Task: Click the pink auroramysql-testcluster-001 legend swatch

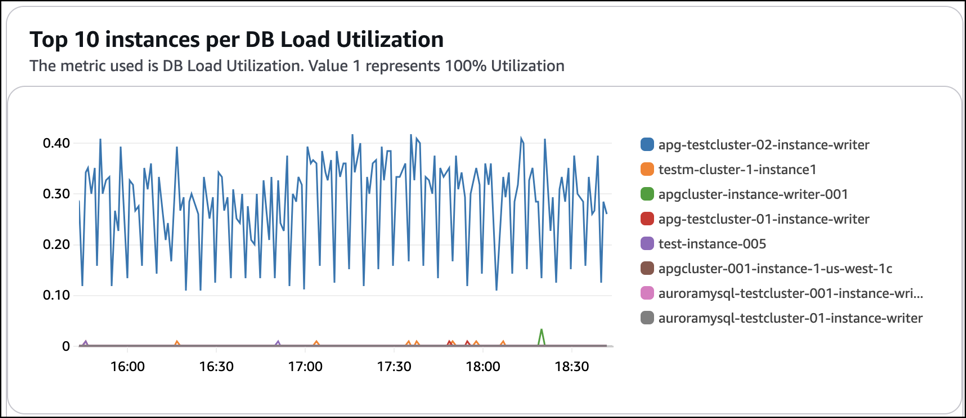Action: [x=647, y=293]
